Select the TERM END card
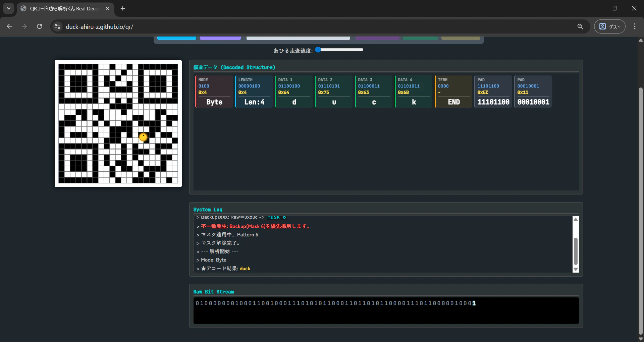This screenshot has height=342, width=644. click(x=453, y=92)
